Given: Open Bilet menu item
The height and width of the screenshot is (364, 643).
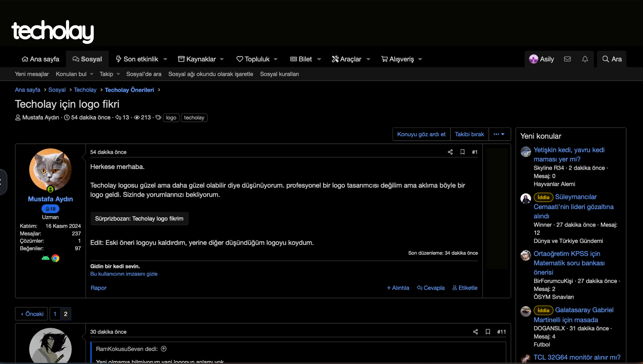Looking at the screenshot, I should click(x=301, y=59).
